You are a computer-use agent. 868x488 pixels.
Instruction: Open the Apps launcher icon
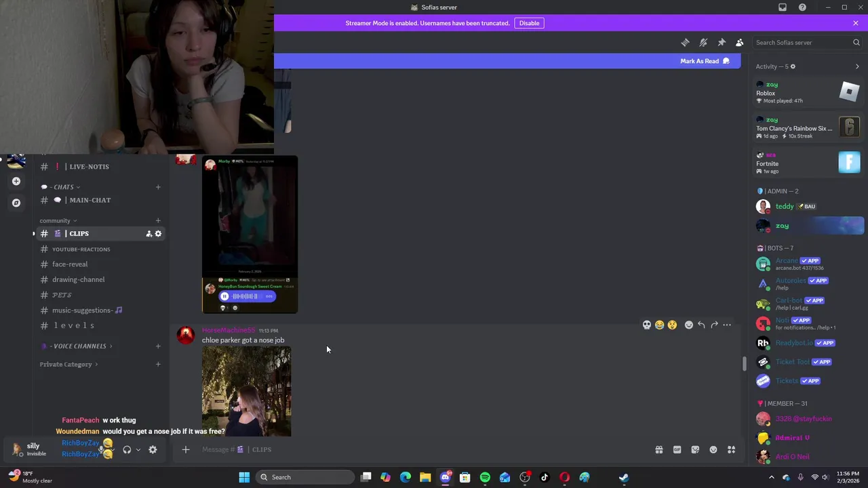pos(732,449)
